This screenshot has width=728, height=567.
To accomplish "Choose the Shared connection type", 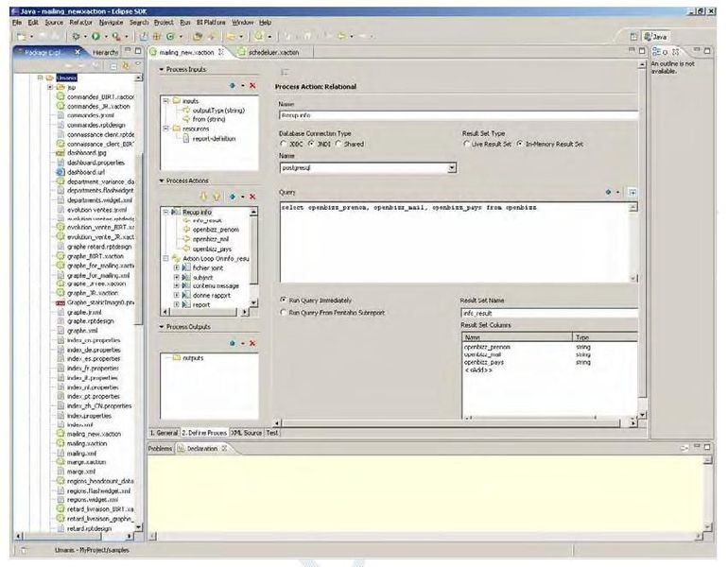I will (339, 144).
